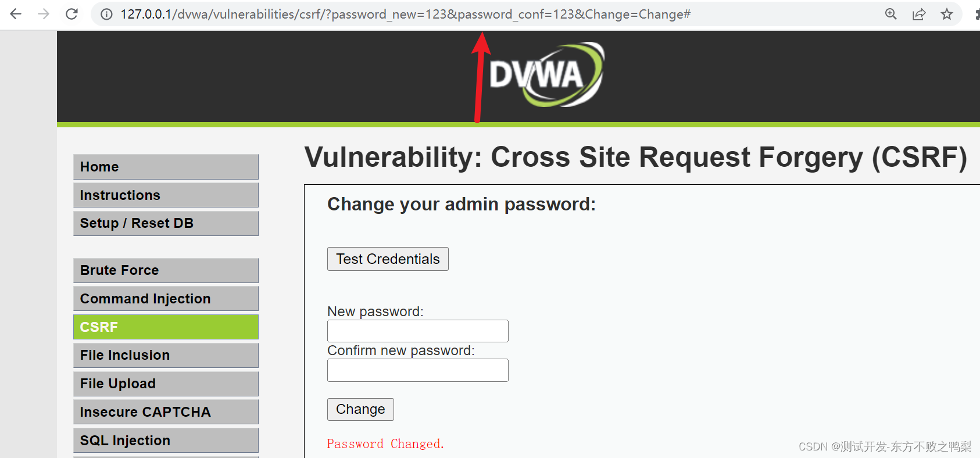Open the share icon next to address bar
980x458 pixels.
click(x=919, y=14)
